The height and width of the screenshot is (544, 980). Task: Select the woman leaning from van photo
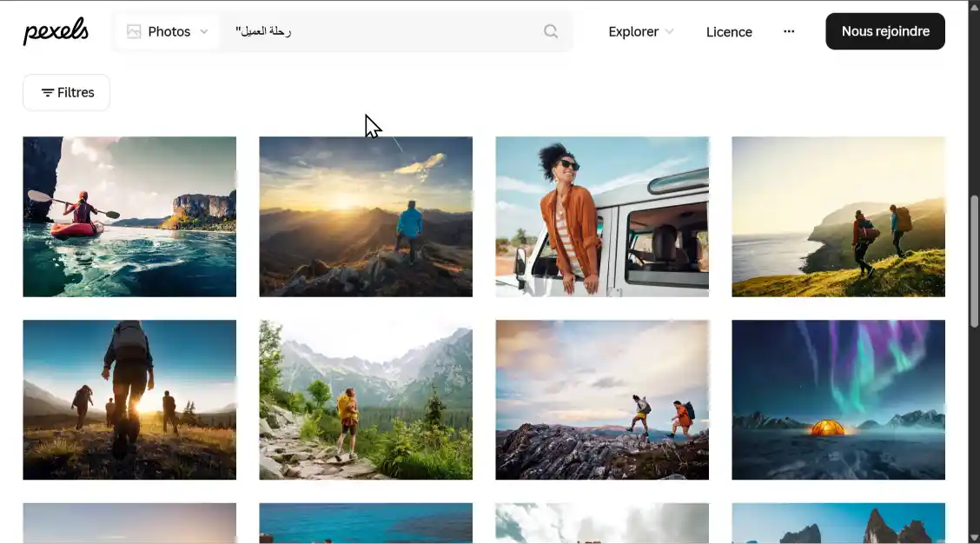click(x=602, y=216)
